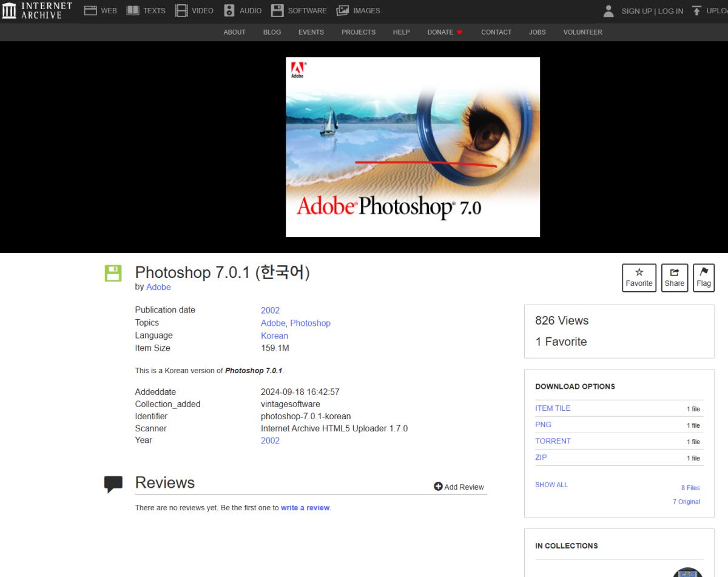Click the Internet Archive logo icon

click(x=9, y=10)
